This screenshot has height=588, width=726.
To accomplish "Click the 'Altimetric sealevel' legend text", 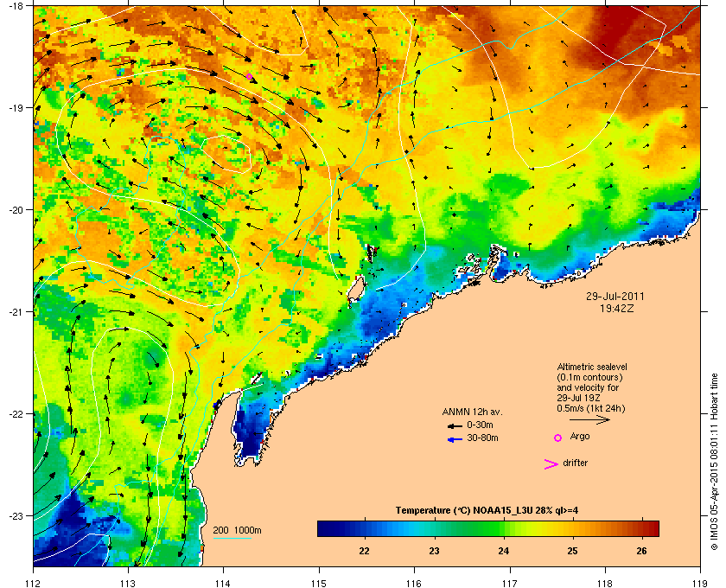I will click(x=592, y=367).
